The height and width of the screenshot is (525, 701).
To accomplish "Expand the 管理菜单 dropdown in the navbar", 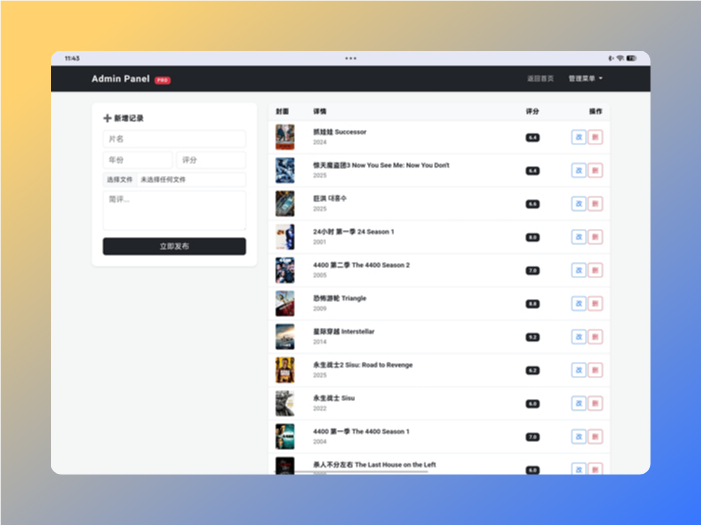I will (x=585, y=79).
